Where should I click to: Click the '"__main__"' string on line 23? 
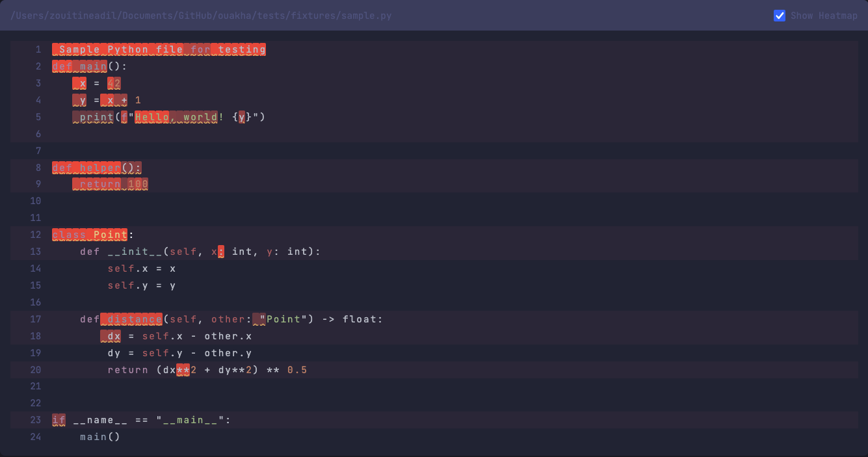pyautogui.click(x=191, y=420)
